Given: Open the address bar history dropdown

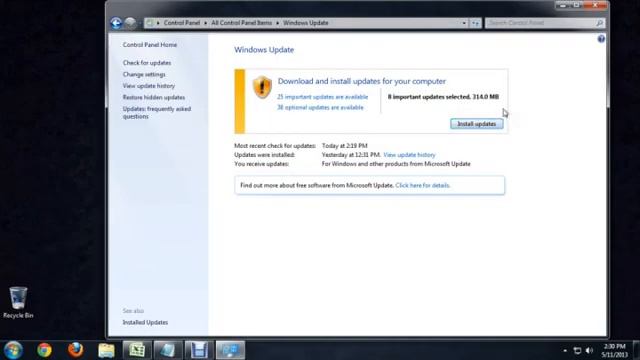Looking at the screenshot, I should [464, 23].
